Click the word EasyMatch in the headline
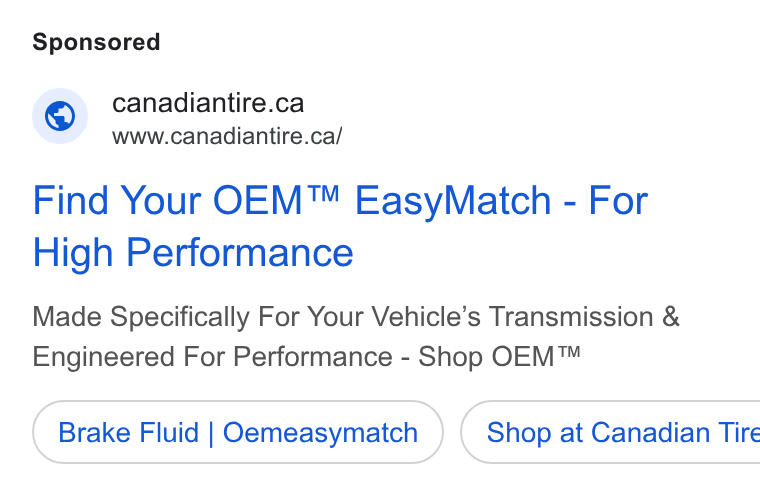The width and height of the screenshot is (760, 496). tap(453, 201)
